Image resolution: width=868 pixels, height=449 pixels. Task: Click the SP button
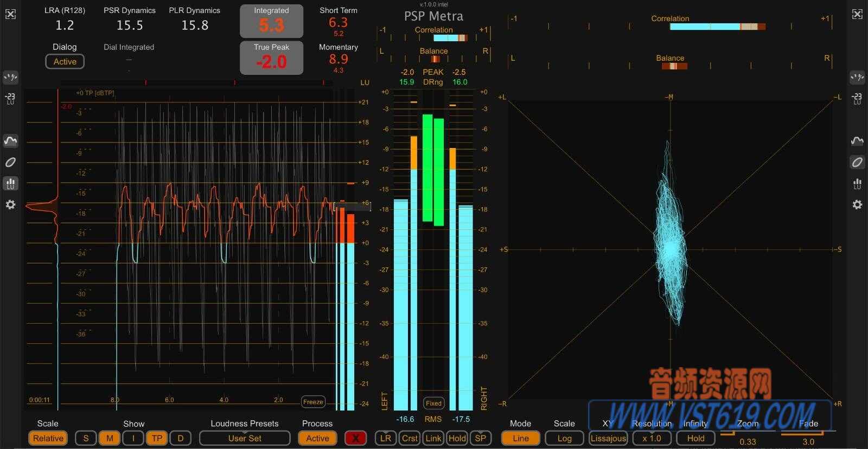[481, 438]
